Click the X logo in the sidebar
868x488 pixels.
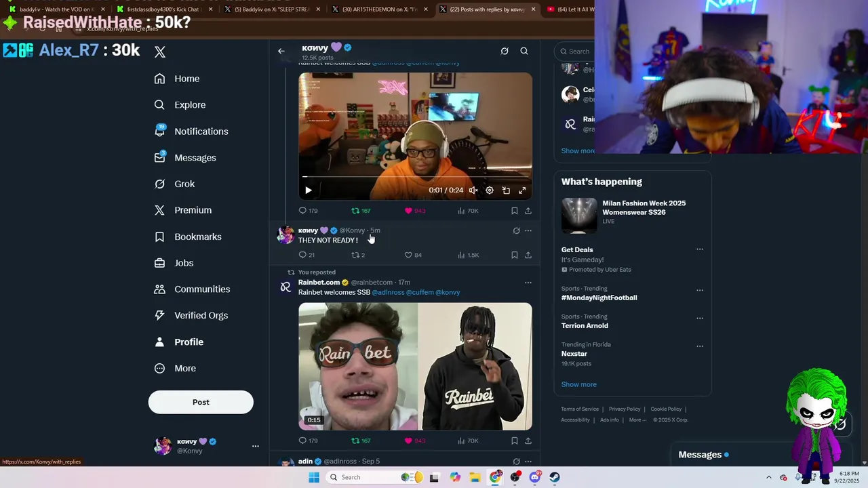click(x=160, y=52)
